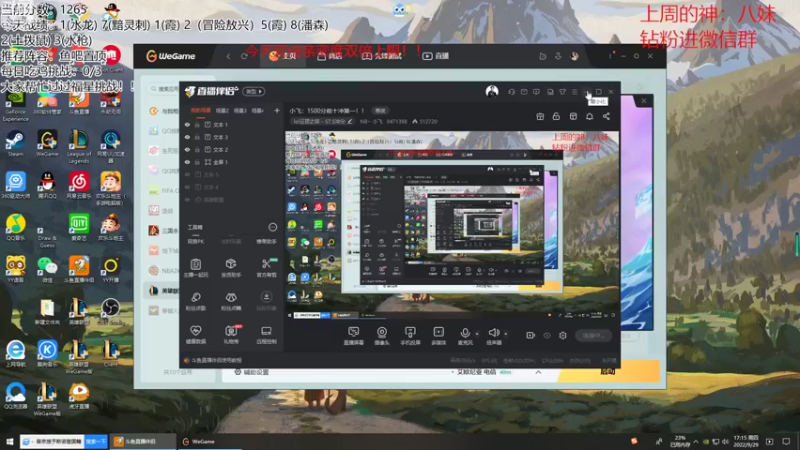Screen dimensions: 800x450
Task: Toggle lock on 文本 3 layer
Action: pyautogui.click(x=197, y=137)
